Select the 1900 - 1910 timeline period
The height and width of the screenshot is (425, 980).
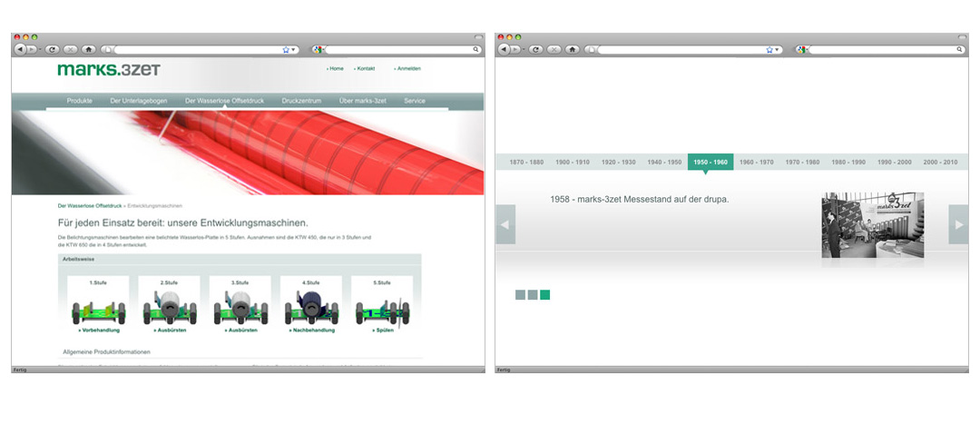573,163
